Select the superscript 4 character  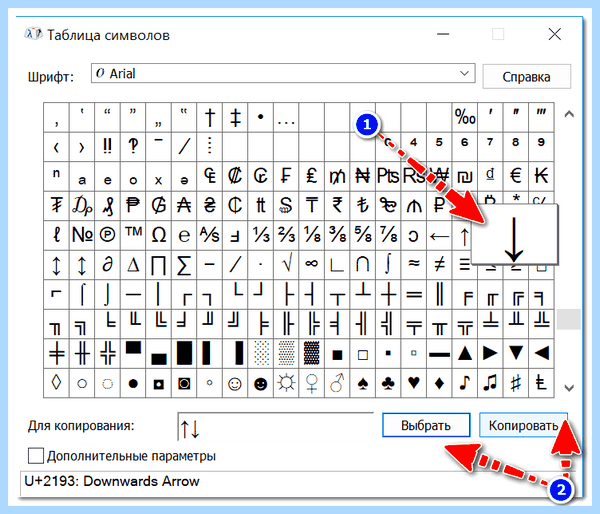(x=414, y=147)
